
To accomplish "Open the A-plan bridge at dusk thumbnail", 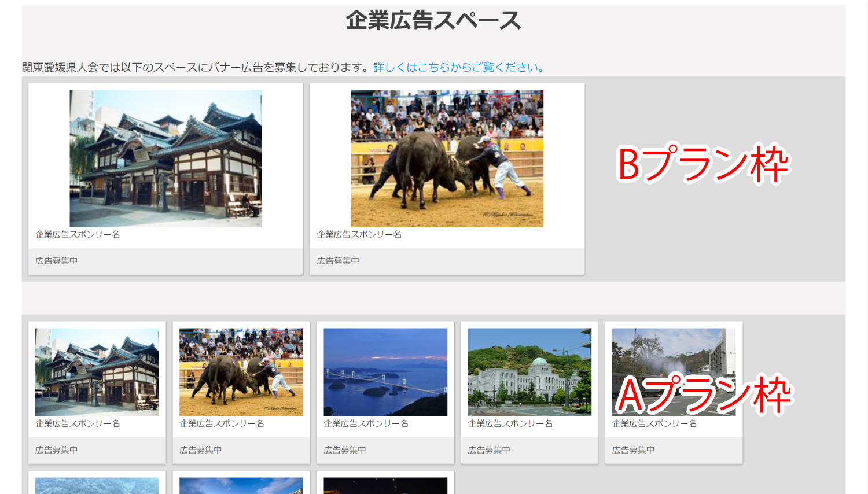I will (385, 373).
